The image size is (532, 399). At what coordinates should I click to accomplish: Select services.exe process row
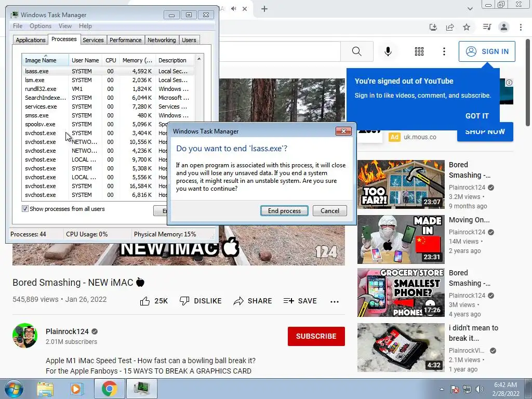tap(108, 107)
